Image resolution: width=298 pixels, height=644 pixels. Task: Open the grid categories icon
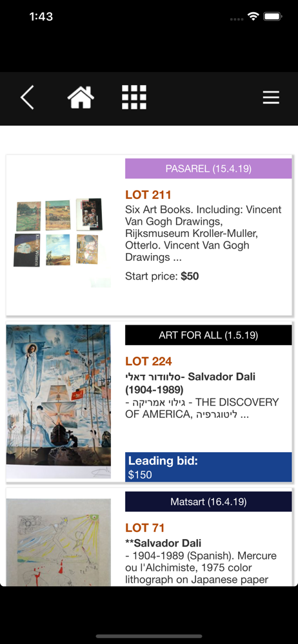(x=134, y=97)
